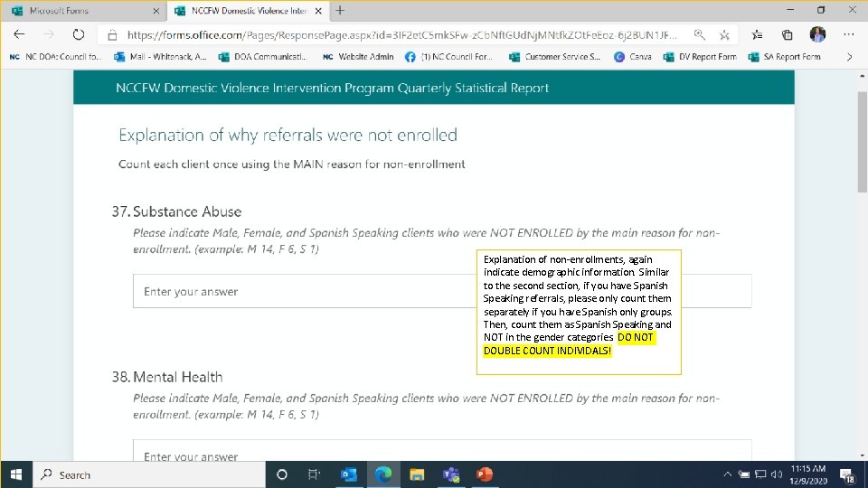This screenshot has height=488, width=868.
Task: Expand the bookmarks bar overflow chevron
Action: click(x=850, y=56)
